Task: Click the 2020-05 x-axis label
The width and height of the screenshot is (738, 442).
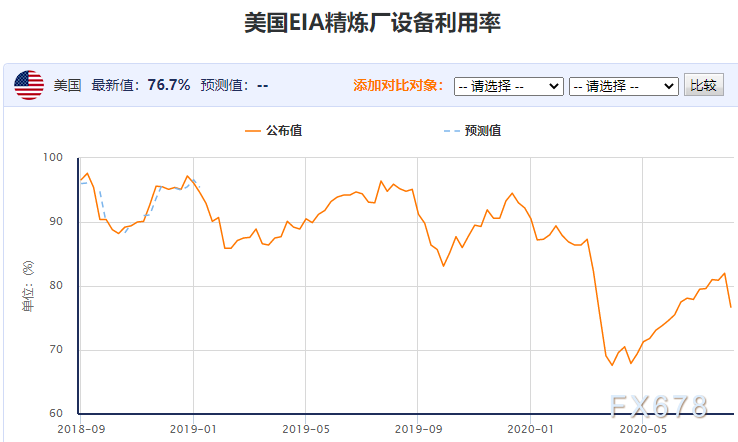Action: [643, 429]
